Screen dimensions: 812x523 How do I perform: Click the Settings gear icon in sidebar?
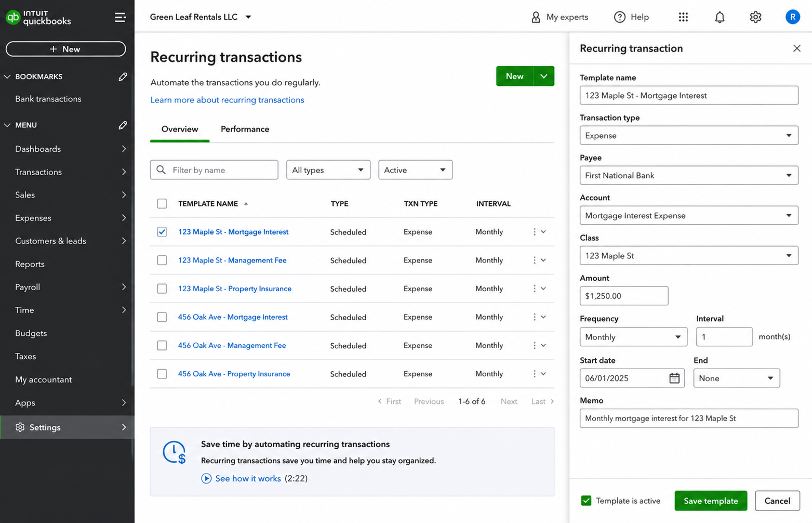pos(20,427)
